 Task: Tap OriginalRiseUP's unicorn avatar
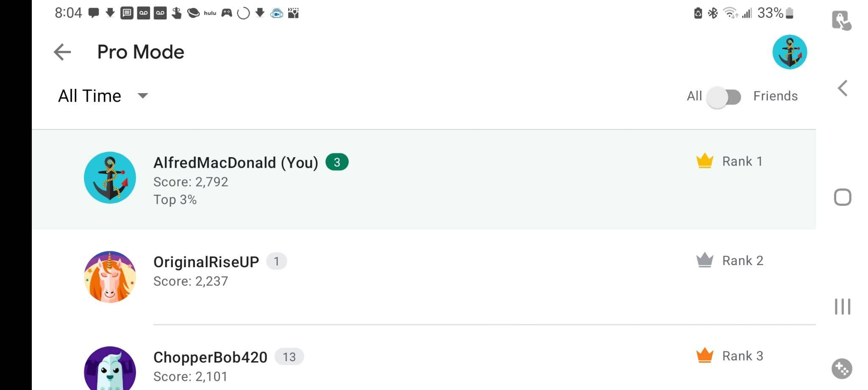[x=109, y=276]
